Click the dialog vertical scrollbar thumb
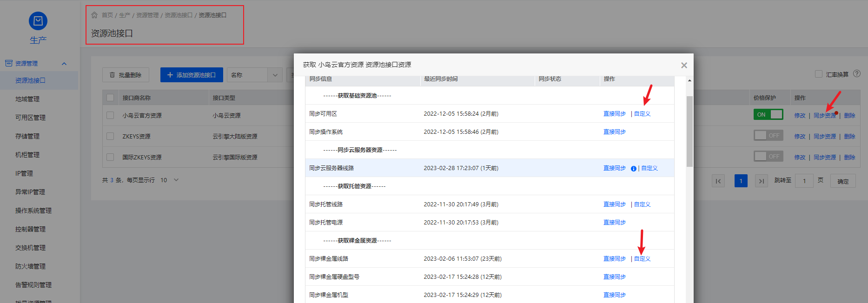Image resolution: width=868 pixels, height=303 pixels. (x=689, y=131)
